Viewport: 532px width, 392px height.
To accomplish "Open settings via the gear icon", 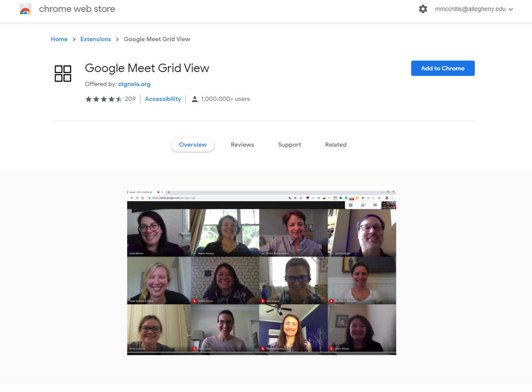I will tap(423, 9).
